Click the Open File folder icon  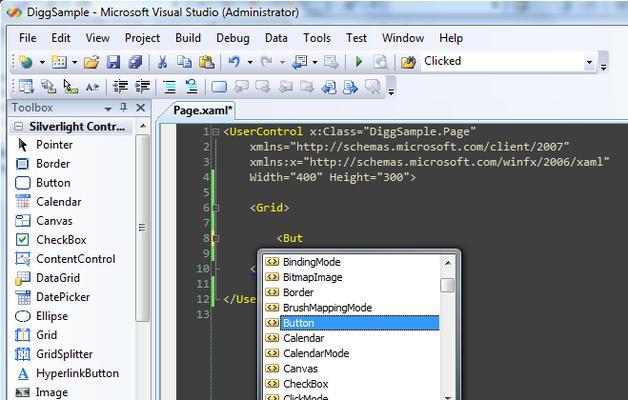point(91,62)
